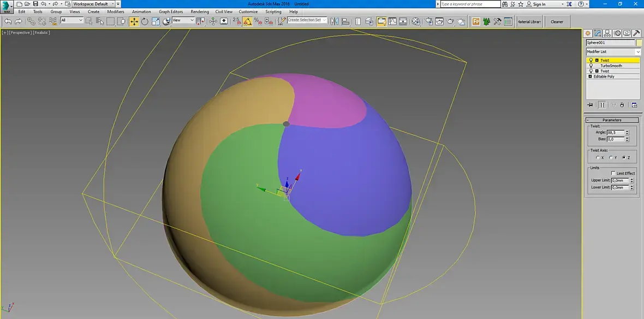The height and width of the screenshot is (319, 644).
Task: Activate the Select and Rotate tool
Action: [145, 21]
